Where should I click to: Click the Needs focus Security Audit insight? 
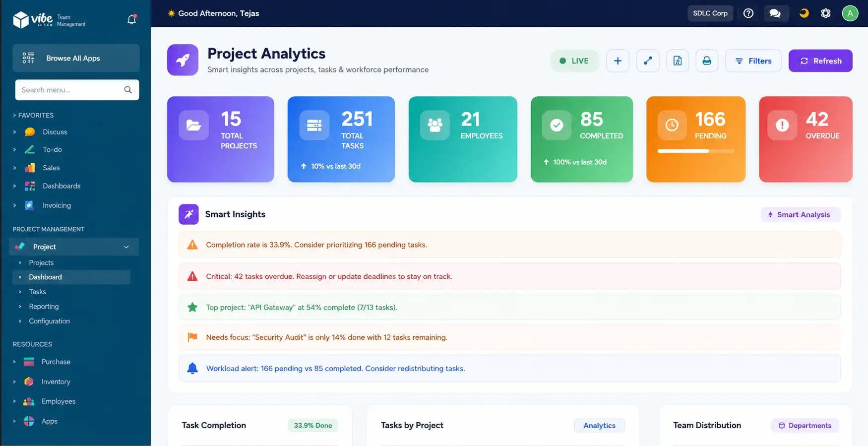(x=509, y=337)
